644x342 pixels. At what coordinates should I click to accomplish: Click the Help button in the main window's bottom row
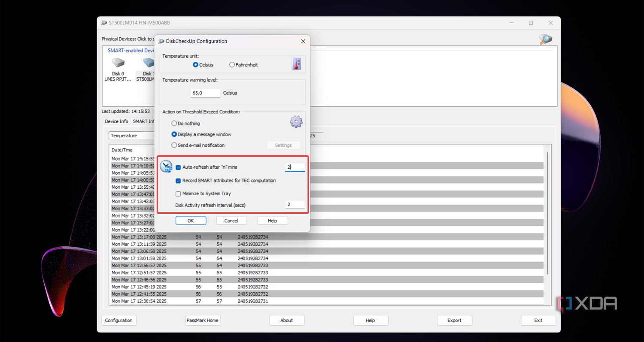click(370, 320)
